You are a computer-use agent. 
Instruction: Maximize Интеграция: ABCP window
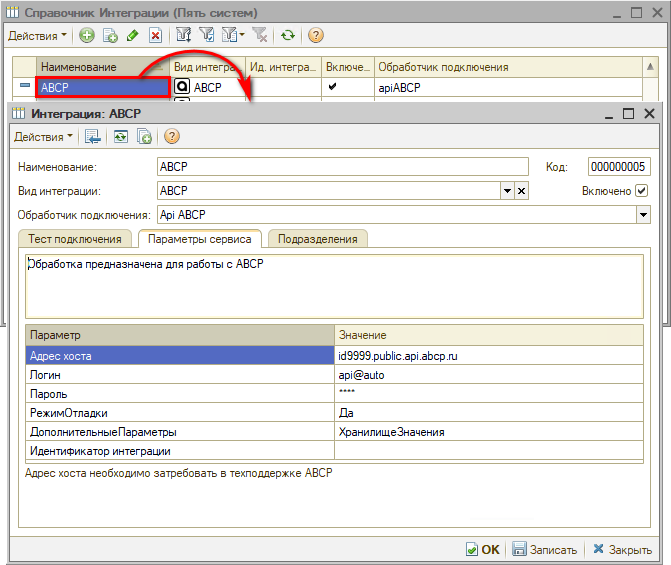point(628,114)
